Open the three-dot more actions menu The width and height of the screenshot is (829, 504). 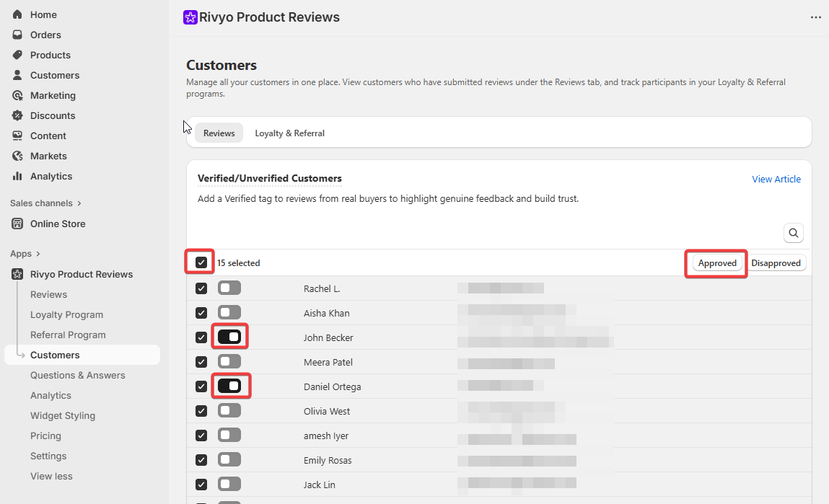point(816,17)
